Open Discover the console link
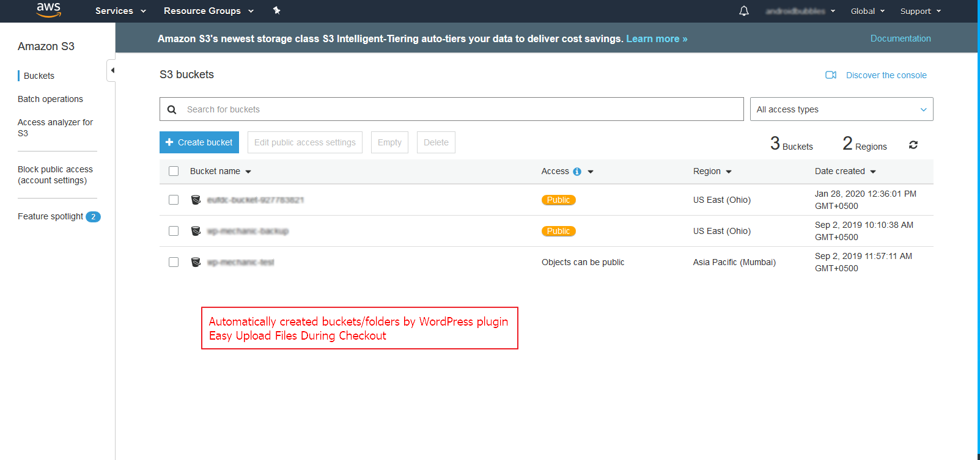Viewport: 980px width, 460px height. pos(886,75)
